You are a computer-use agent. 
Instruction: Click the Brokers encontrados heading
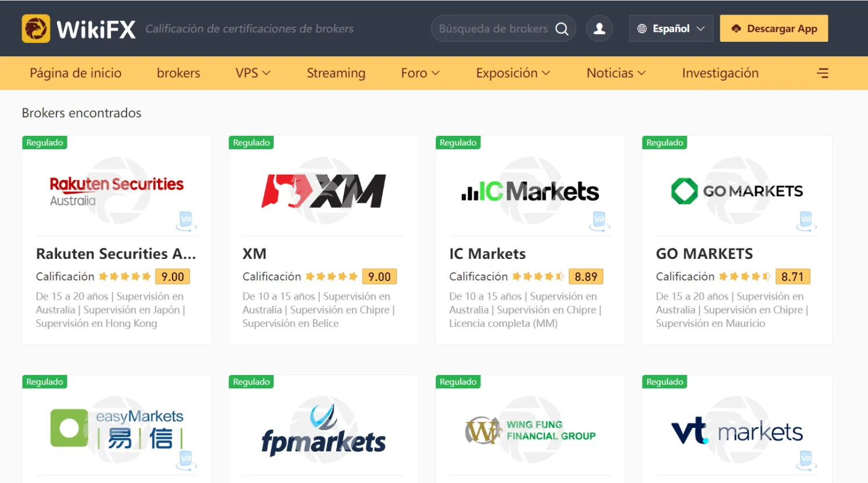(x=81, y=113)
